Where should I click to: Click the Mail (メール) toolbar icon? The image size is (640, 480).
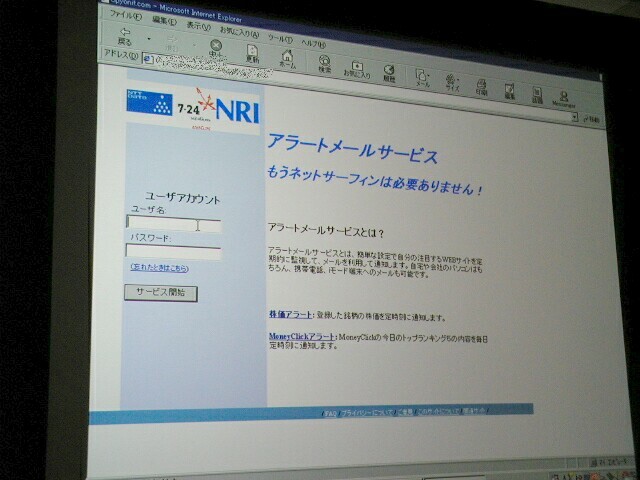click(x=422, y=78)
